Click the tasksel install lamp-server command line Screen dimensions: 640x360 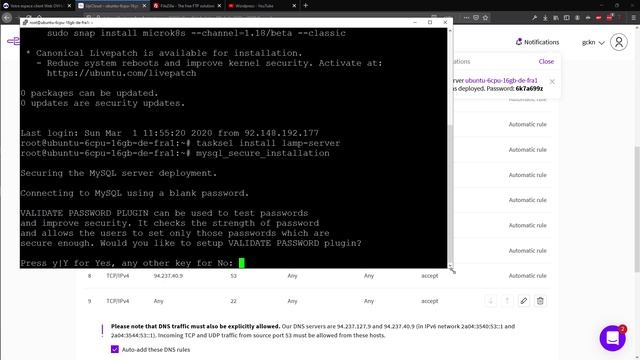[x=180, y=143]
